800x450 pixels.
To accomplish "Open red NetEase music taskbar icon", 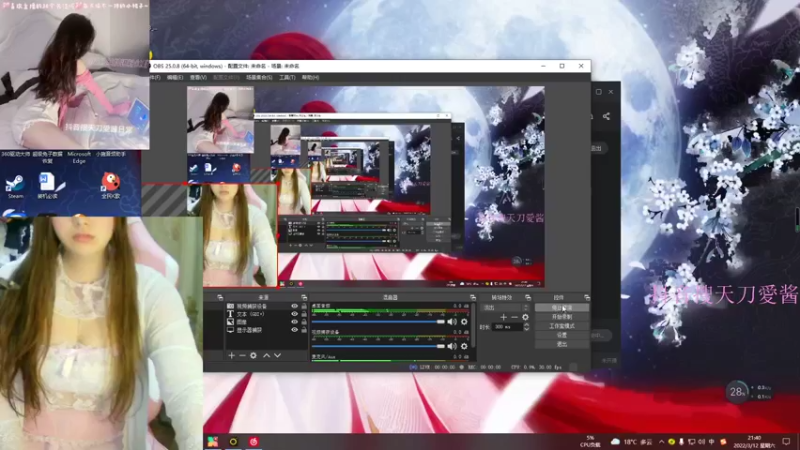I will pos(254,441).
